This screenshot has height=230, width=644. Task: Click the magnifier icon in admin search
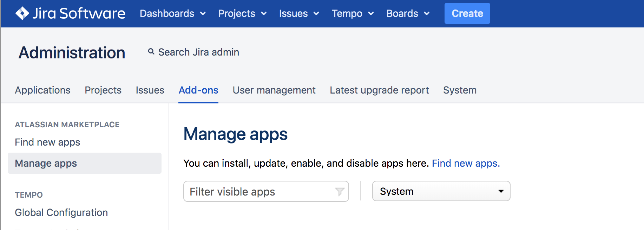[151, 52]
